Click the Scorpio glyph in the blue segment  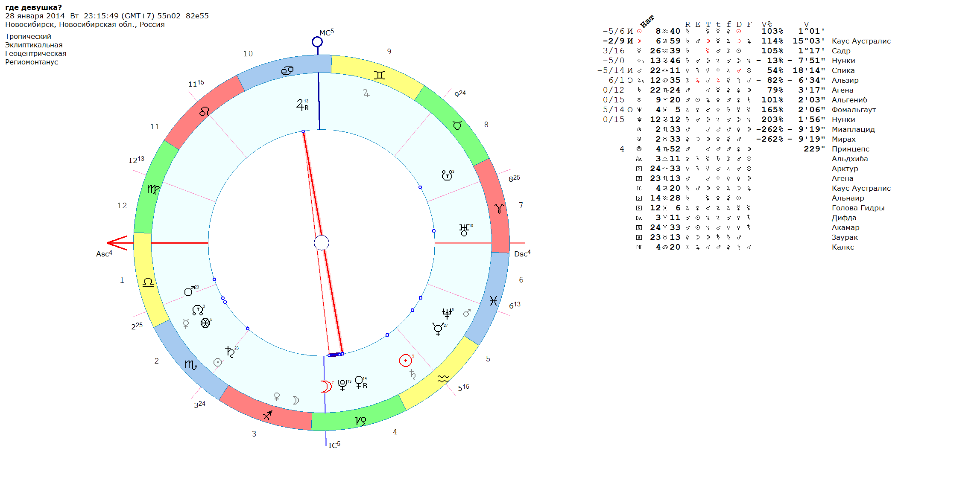click(191, 365)
